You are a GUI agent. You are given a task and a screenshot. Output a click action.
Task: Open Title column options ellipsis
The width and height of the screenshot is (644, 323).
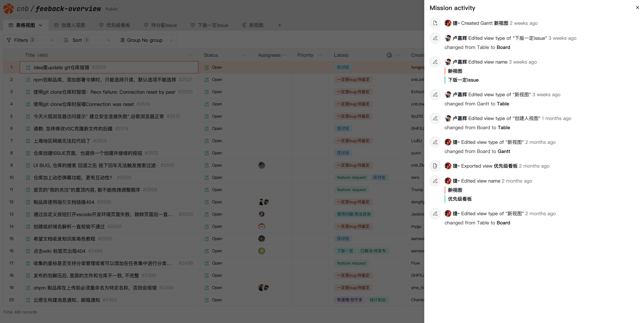pyautogui.click(x=190, y=55)
